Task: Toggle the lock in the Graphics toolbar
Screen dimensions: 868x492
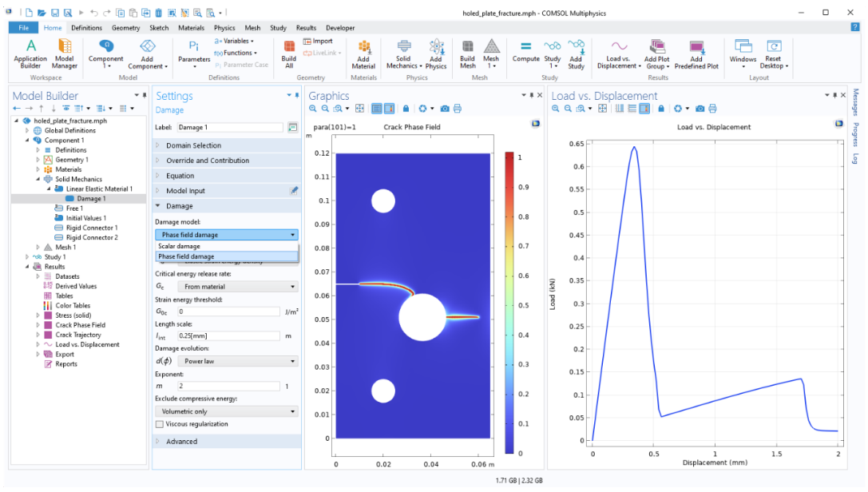Action: (406, 109)
